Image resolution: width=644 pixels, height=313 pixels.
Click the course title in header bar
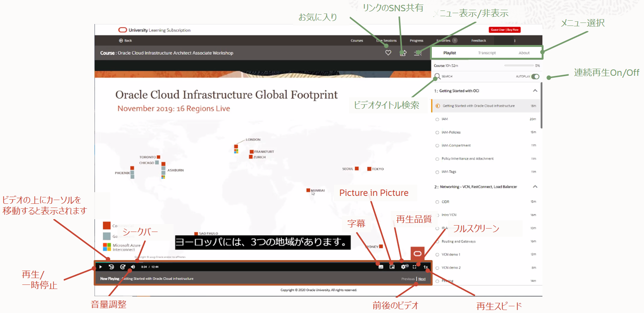pos(166,53)
